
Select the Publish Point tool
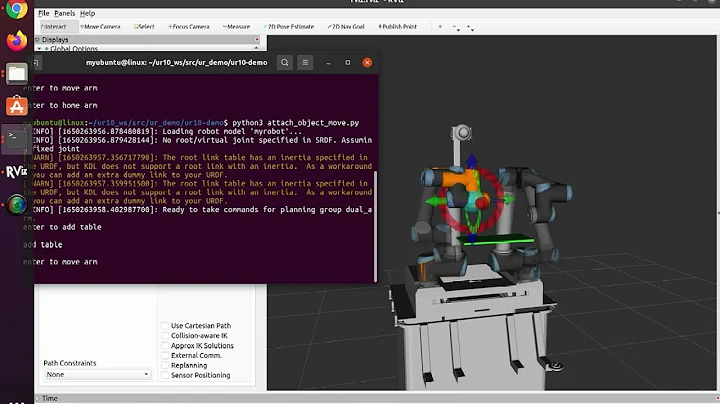tap(398, 27)
